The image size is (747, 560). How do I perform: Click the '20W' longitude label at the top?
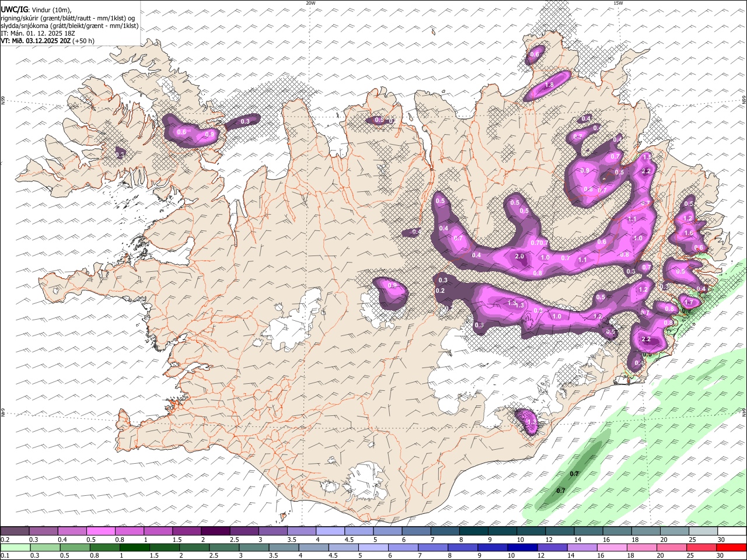(x=310, y=3)
